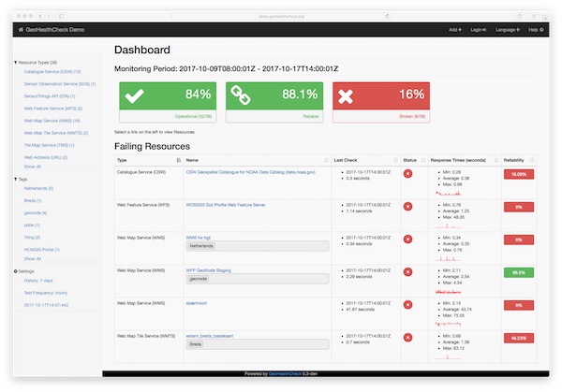
Task: Open the Help menu item
Action: click(x=537, y=30)
